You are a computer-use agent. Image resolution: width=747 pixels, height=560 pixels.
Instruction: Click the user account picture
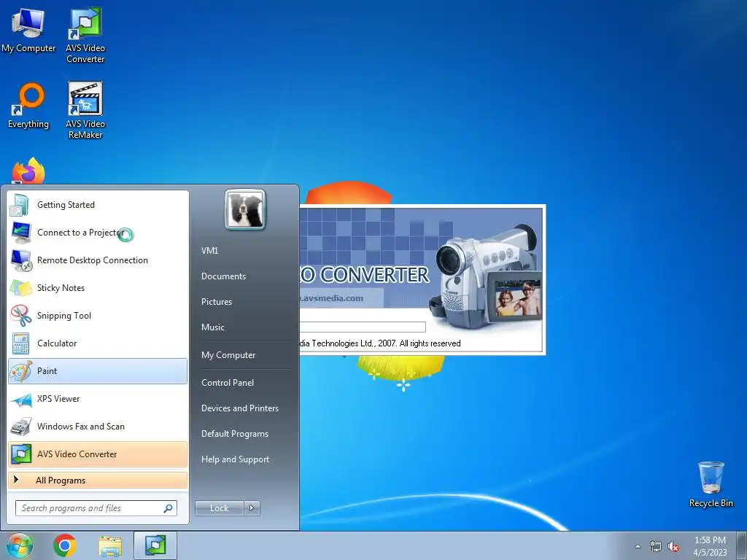[x=245, y=209]
